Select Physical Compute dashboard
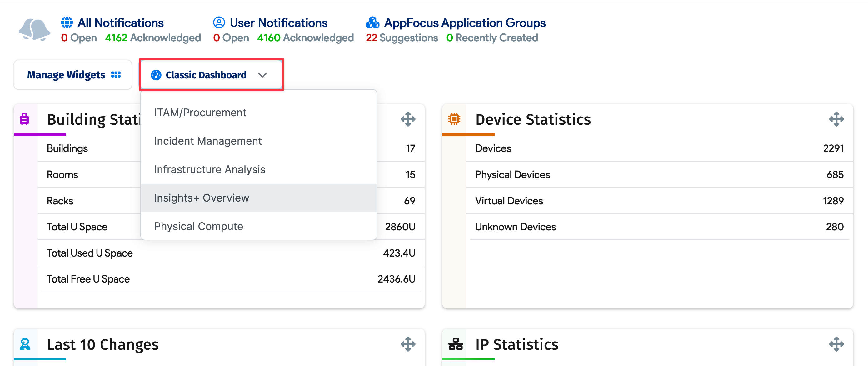The image size is (868, 366). [198, 226]
